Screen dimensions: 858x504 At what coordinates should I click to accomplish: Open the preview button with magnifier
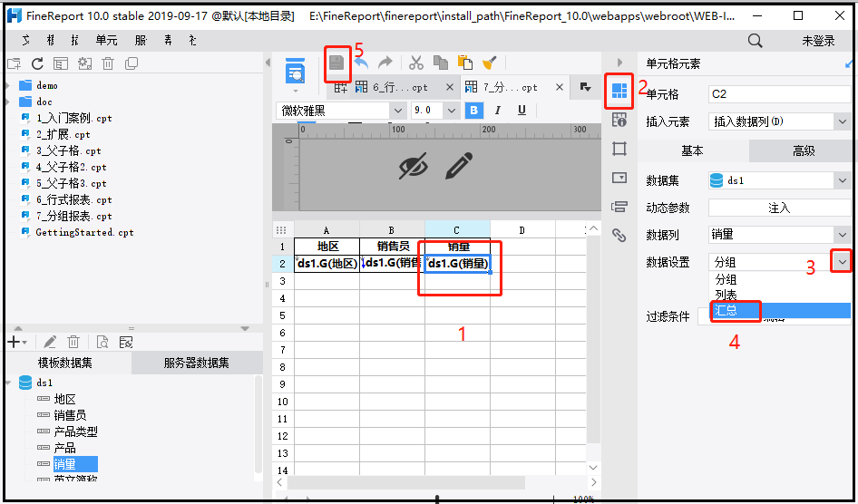[296, 73]
